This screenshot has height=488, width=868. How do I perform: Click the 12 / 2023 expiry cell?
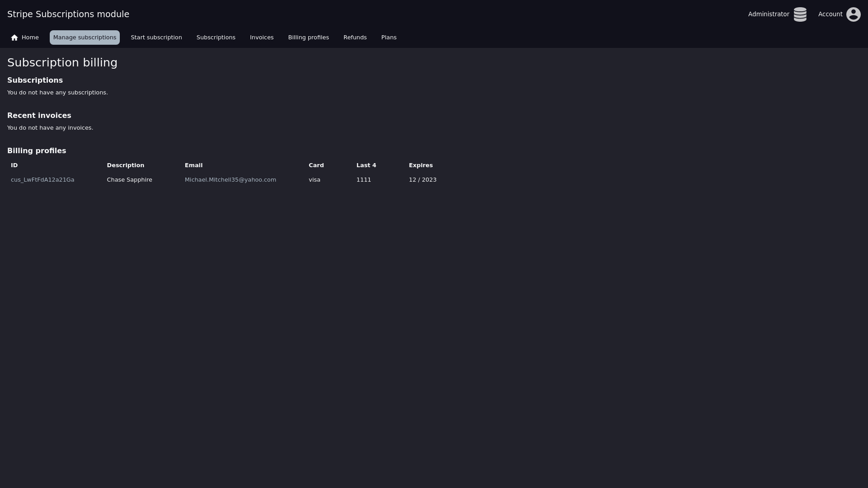tap(422, 180)
